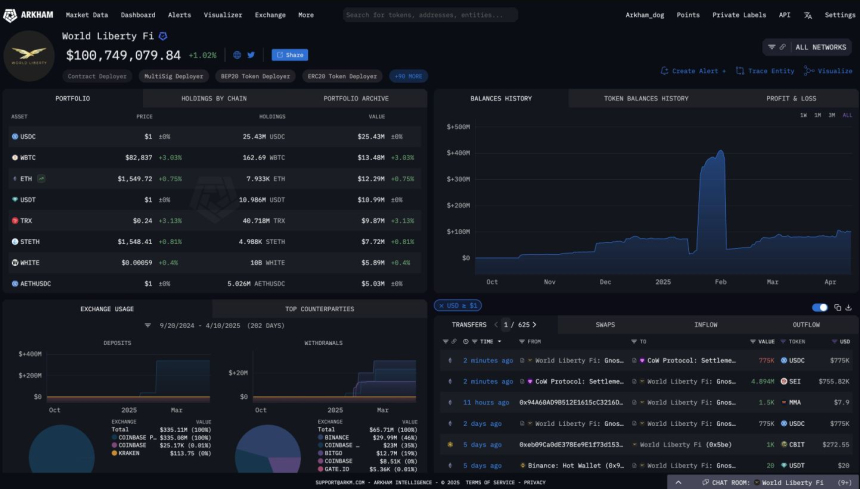Click the next page arrow for transfers
Screen dimensions: 860x489
(x=535, y=325)
